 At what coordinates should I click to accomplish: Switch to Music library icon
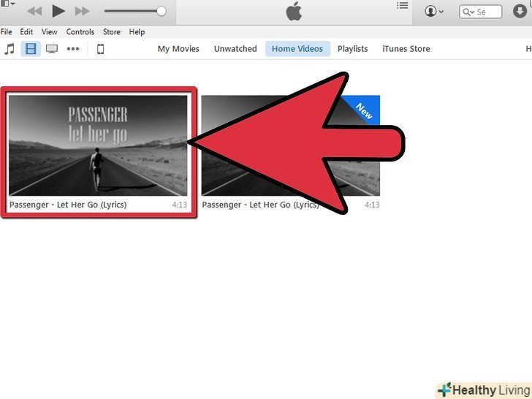click(x=9, y=49)
